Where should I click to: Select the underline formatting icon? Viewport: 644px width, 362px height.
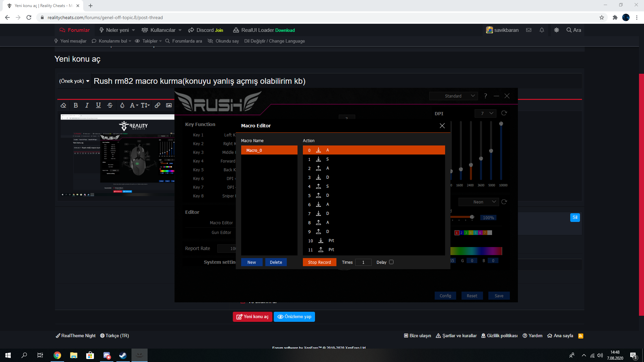coord(98,105)
